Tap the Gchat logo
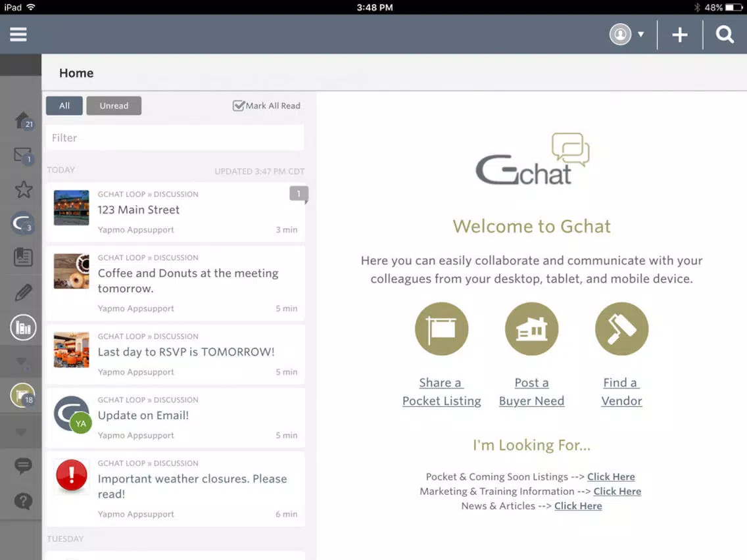 click(x=532, y=159)
